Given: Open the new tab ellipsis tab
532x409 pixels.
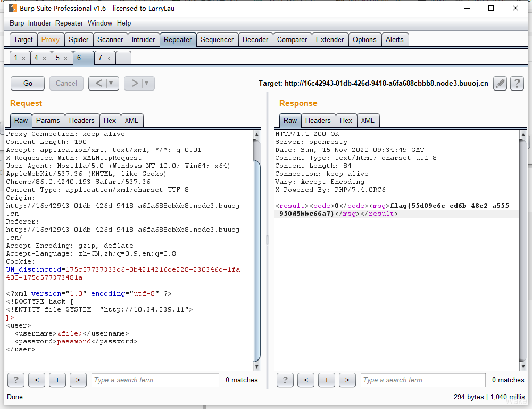Looking at the screenshot, I should (123, 58).
